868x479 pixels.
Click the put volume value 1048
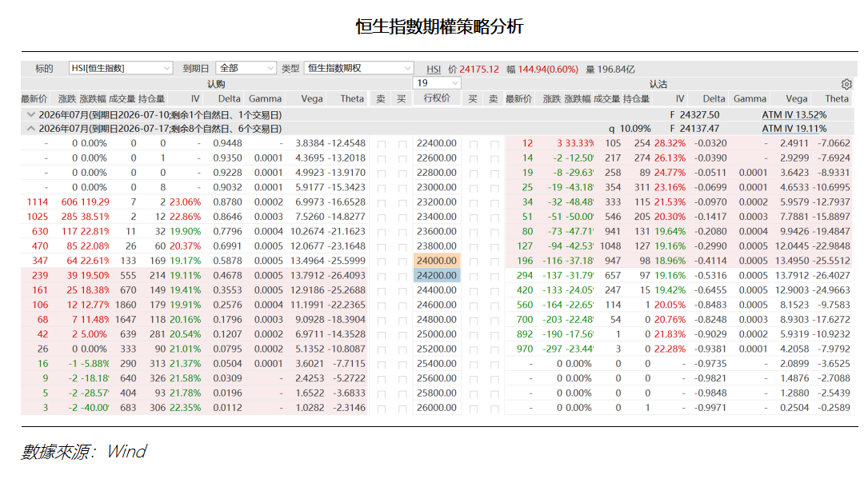tap(610, 246)
